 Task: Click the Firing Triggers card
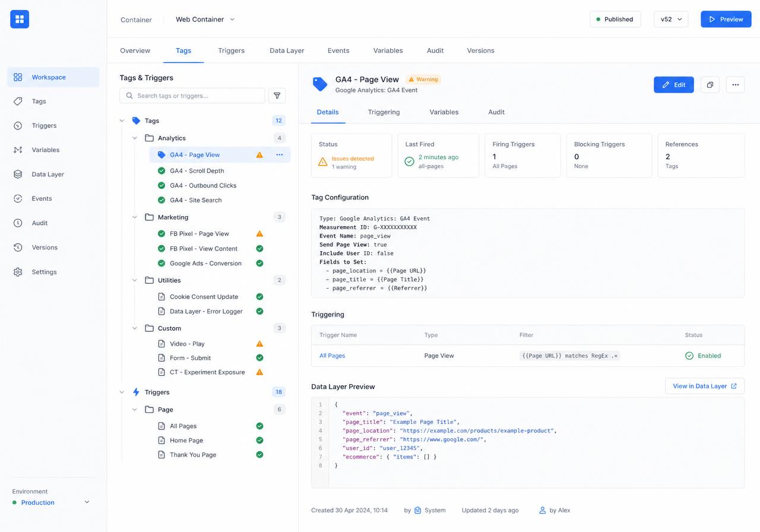tap(522, 155)
